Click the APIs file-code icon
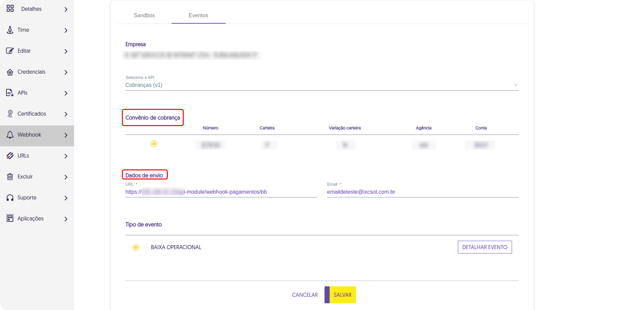The width and height of the screenshot is (644, 310). point(10,93)
